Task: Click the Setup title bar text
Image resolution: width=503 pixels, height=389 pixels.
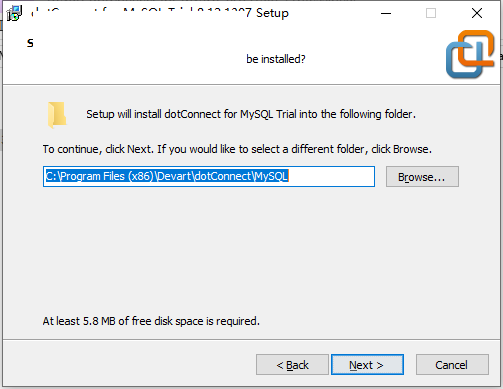Action: point(160,13)
